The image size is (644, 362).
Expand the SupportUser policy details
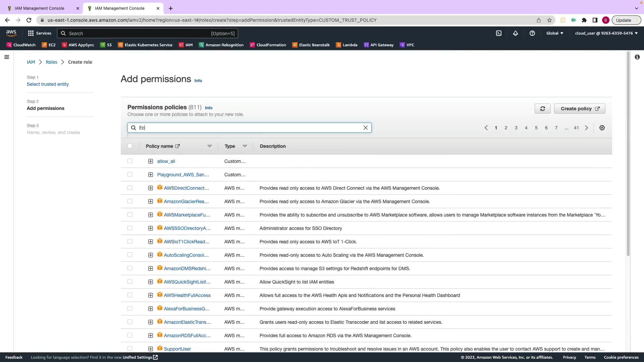pyautogui.click(x=151, y=349)
